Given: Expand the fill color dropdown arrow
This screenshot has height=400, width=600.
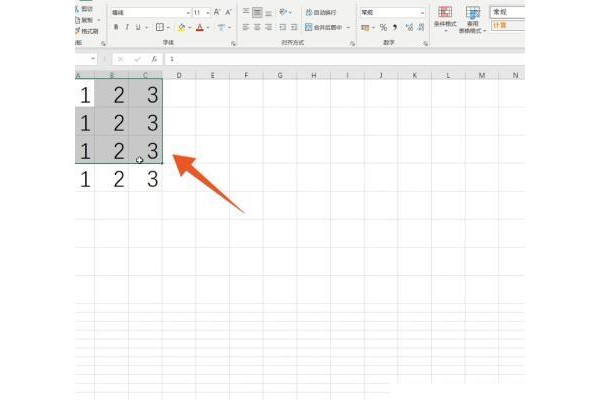Looking at the screenshot, I should pos(189,28).
